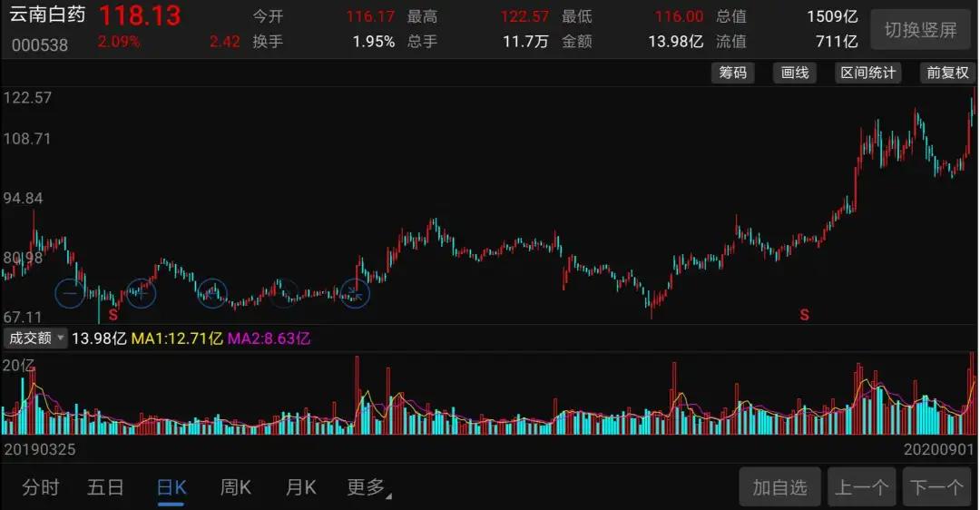Viewport: 980px width, 510px height.
Task: Tap the circled plus marker on chart
Action: click(141, 292)
